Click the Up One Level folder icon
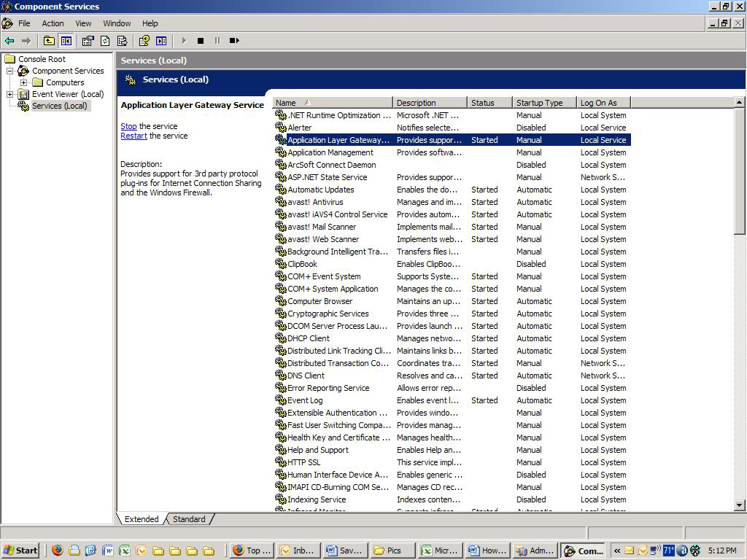747x560 pixels. point(49,41)
